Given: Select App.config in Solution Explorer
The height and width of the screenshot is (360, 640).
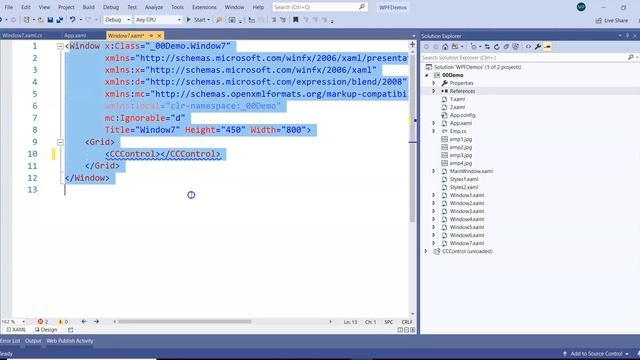Looking at the screenshot, I should (x=462, y=115).
